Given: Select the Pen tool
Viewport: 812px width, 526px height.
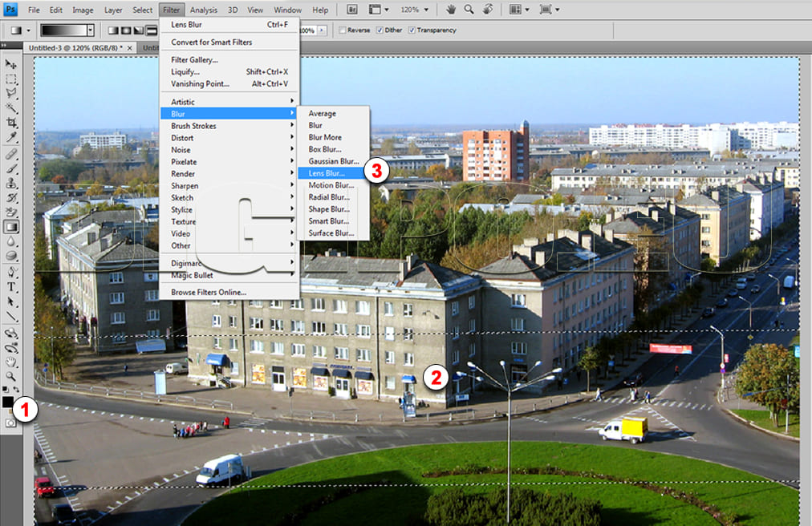Looking at the screenshot, I should coord(11,273).
